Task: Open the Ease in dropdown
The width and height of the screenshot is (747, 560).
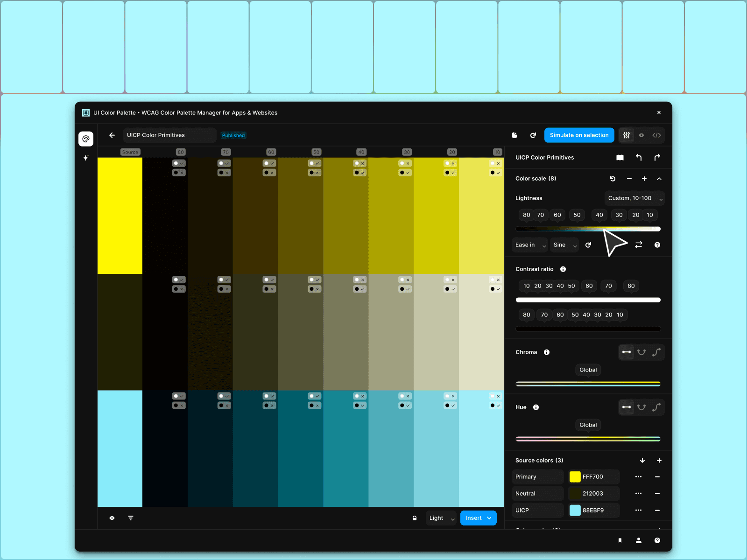Action: [x=531, y=245]
